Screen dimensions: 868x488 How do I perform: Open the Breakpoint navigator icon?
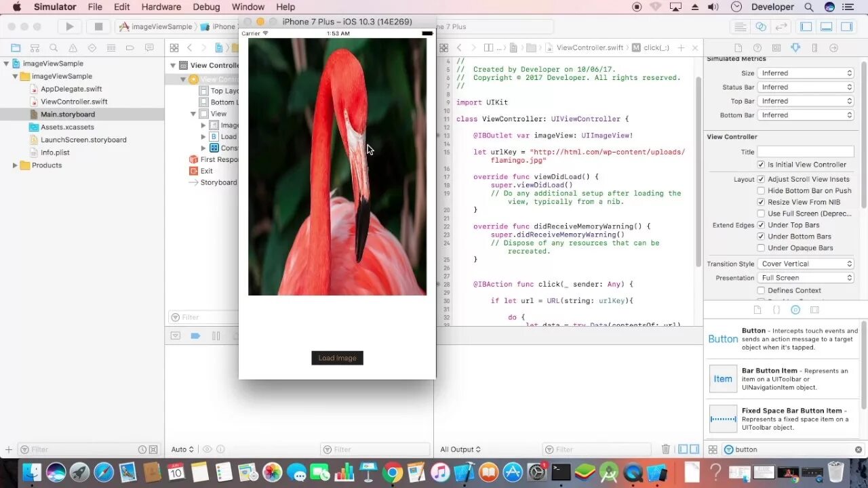coord(130,48)
